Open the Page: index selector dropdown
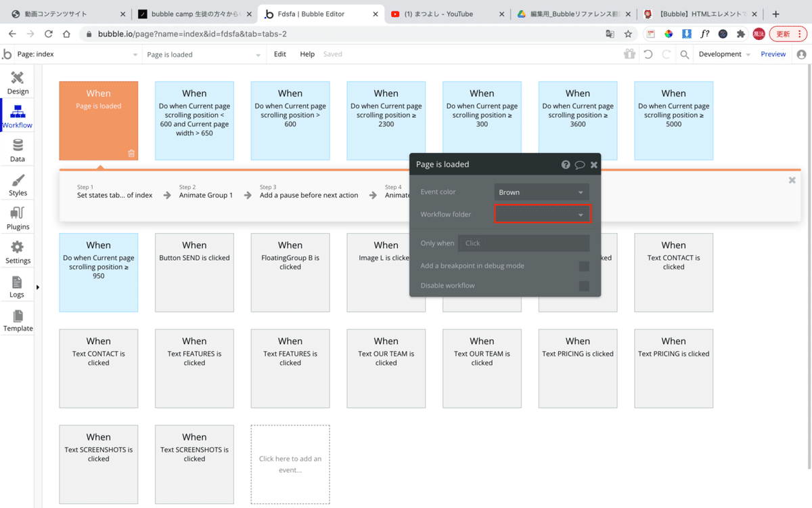Screen dimensions: 812x508 tap(78, 54)
